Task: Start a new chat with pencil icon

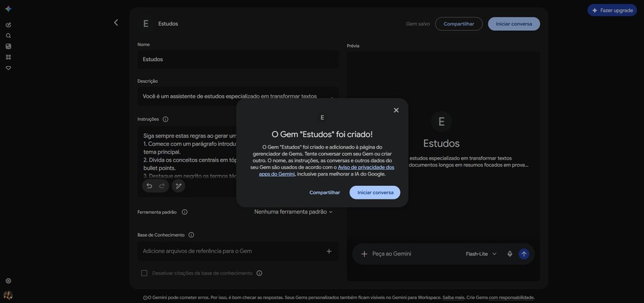Action: pos(8,25)
